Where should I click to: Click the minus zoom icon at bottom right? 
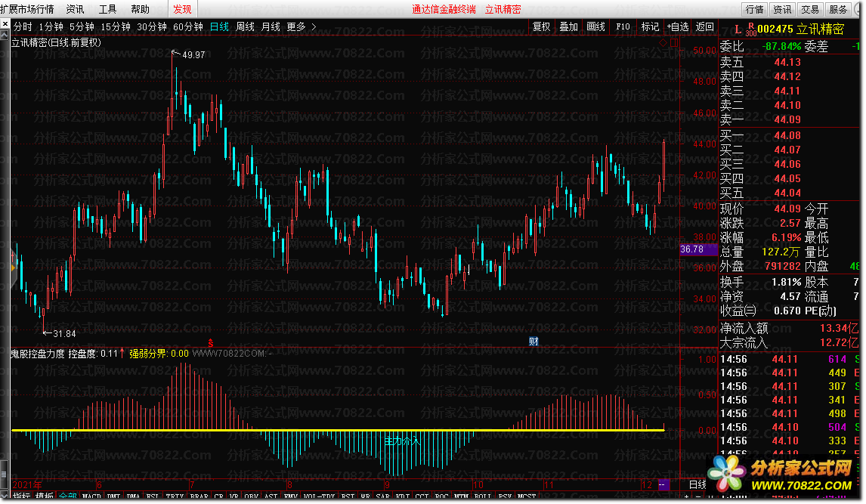click(697, 497)
